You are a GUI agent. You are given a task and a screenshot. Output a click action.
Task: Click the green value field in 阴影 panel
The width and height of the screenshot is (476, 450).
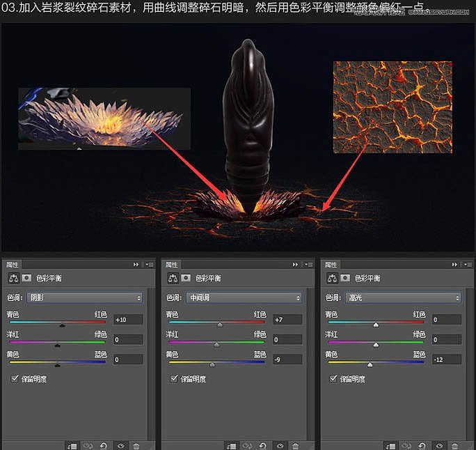(x=128, y=339)
